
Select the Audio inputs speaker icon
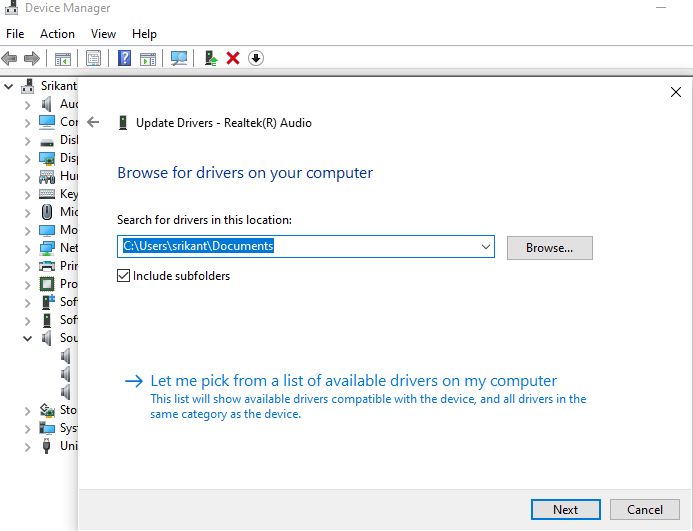click(x=47, y=104)
